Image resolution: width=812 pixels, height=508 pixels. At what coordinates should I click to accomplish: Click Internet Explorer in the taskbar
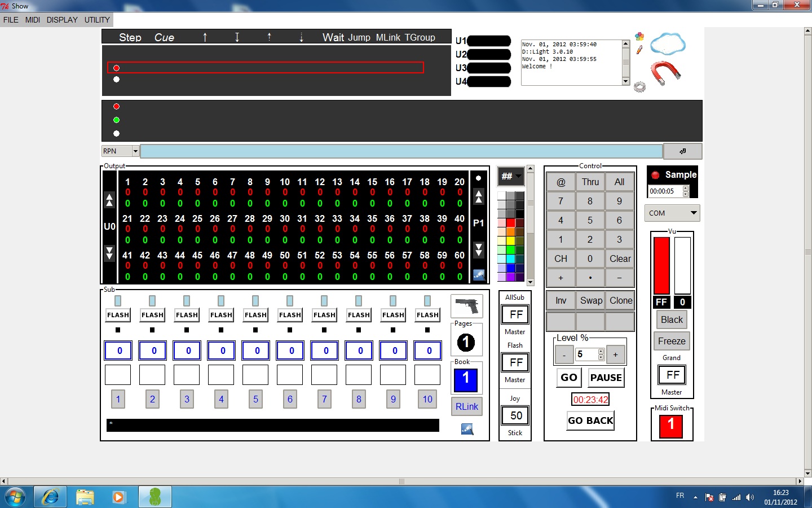[x=50, y=497]
